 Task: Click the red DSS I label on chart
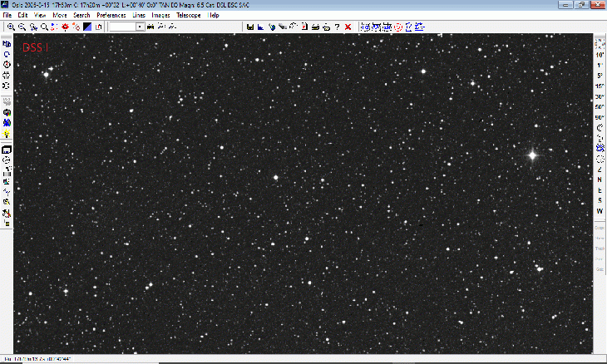35,47
